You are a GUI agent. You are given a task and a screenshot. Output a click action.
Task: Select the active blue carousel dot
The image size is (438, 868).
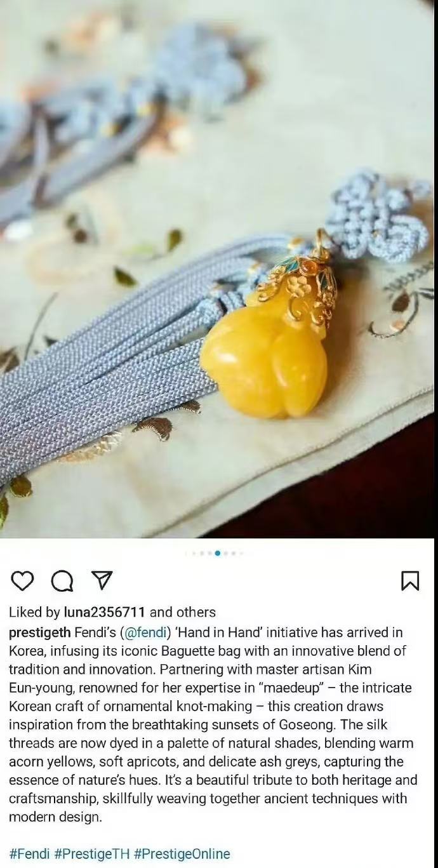point(218,553)
